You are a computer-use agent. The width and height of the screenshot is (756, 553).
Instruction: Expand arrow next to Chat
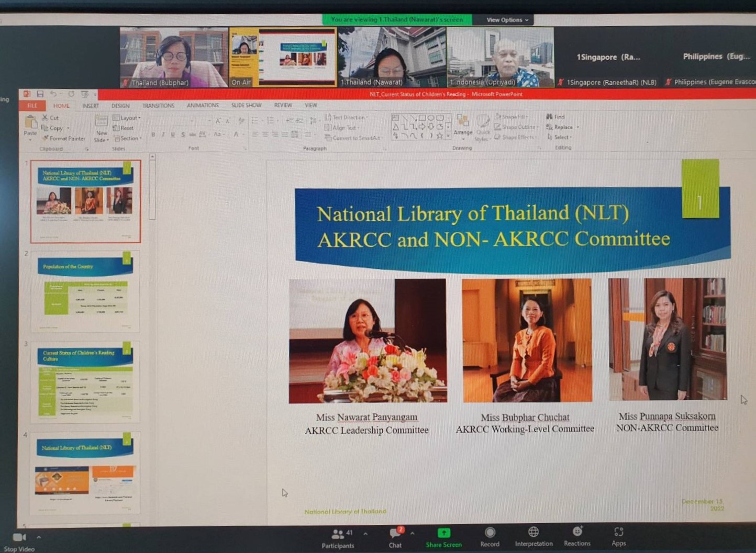[x=413, y=533]
